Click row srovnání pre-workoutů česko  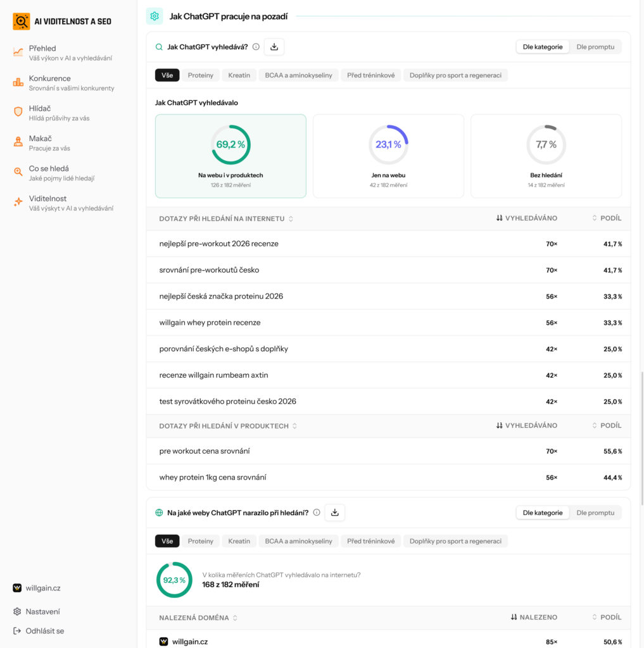pyautogui.click(x=388, y=270)
